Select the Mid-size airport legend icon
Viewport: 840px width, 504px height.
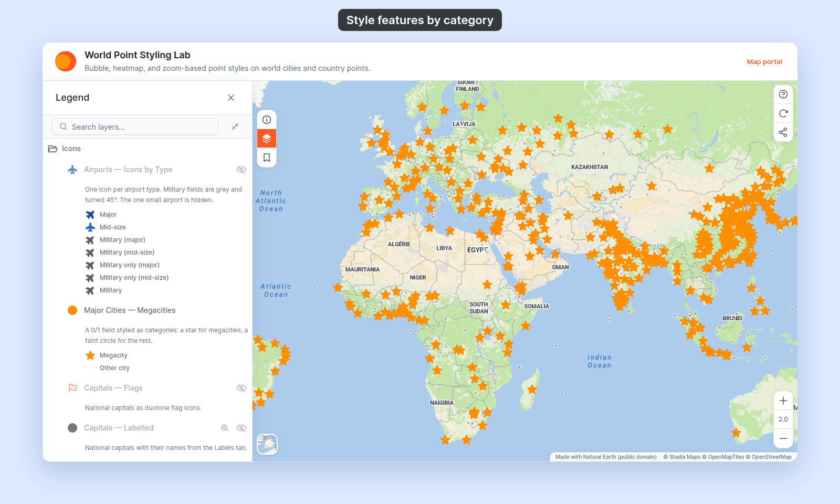pyautogui.click(x=90, y=227)
